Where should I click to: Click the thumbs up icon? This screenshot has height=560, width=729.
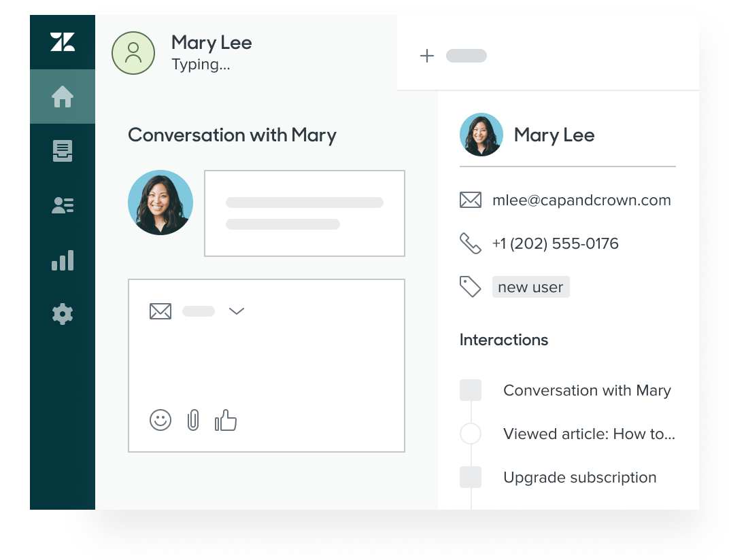pos(226,421)
